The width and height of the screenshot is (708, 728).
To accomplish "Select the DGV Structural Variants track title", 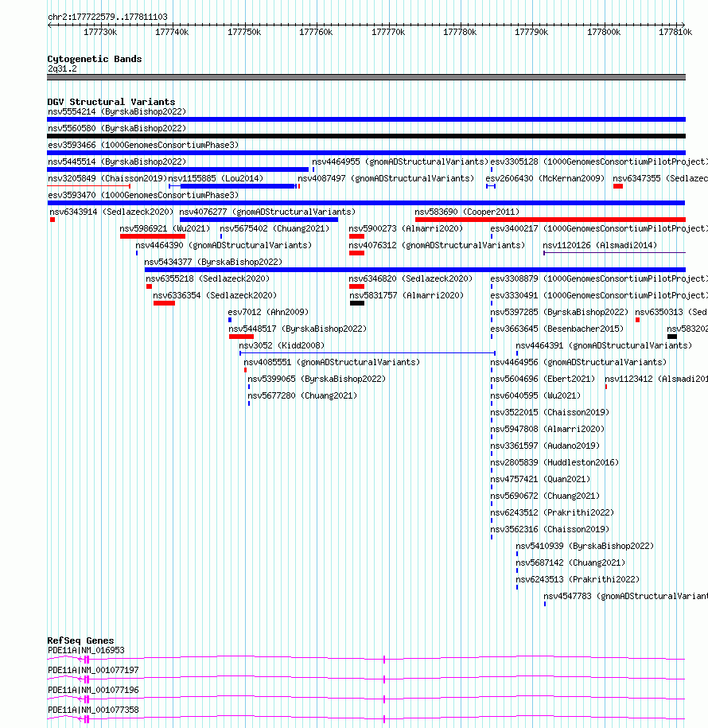I will point(111,102).
